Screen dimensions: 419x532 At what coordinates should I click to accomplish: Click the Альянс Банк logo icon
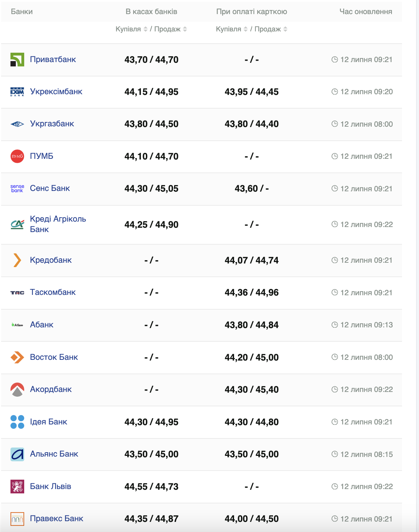point(17,454)
